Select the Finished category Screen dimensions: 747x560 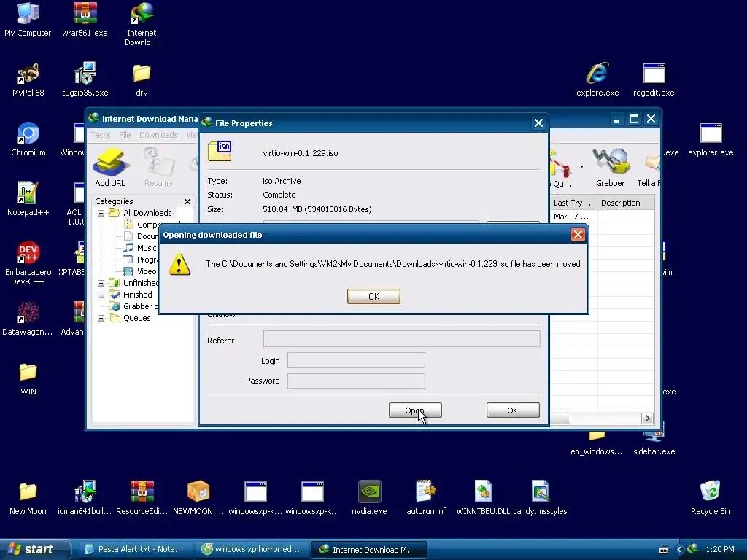coord(137,295)
